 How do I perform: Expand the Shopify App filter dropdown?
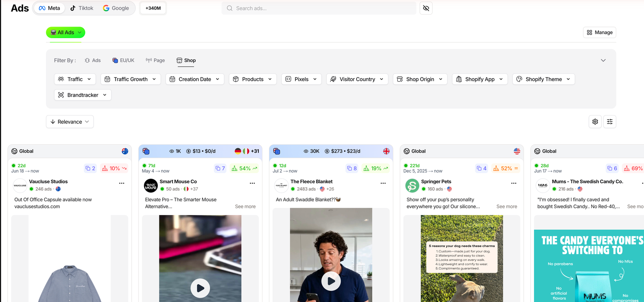480,79
